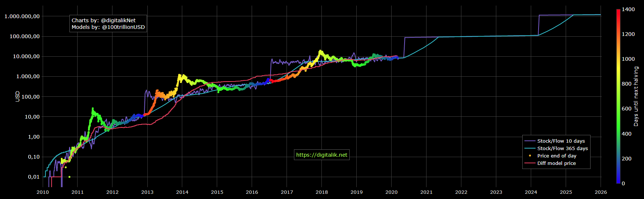Click the 2013 x-axis label
This screenshot has height=199, width=644.
[x=147, y=192]
